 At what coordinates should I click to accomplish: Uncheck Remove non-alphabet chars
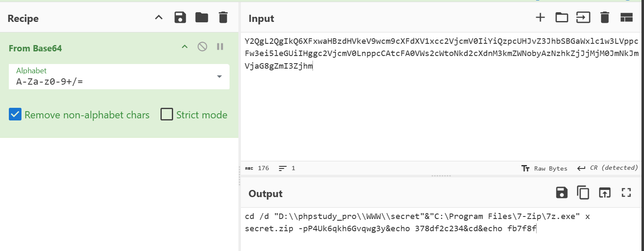[15, 115]
